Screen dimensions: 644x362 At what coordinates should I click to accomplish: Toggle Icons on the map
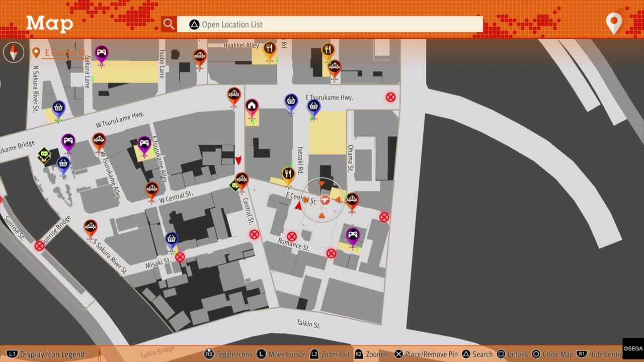tap(228, 354)
